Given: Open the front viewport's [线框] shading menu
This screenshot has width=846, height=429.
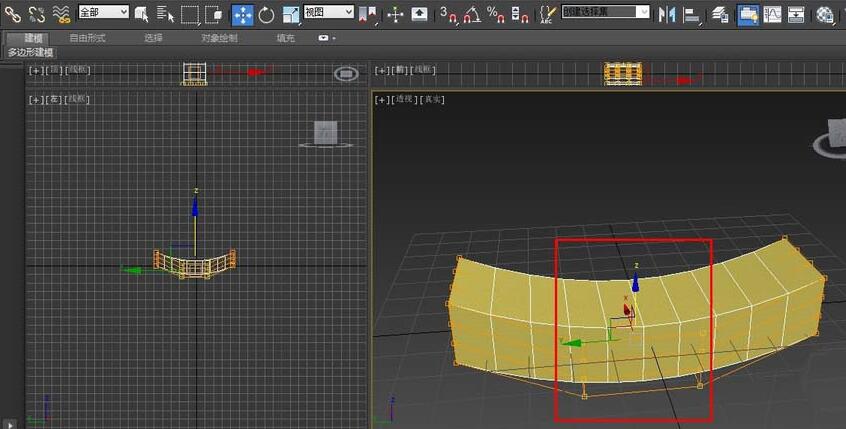Looking at the screenshot, I should 423,70.
